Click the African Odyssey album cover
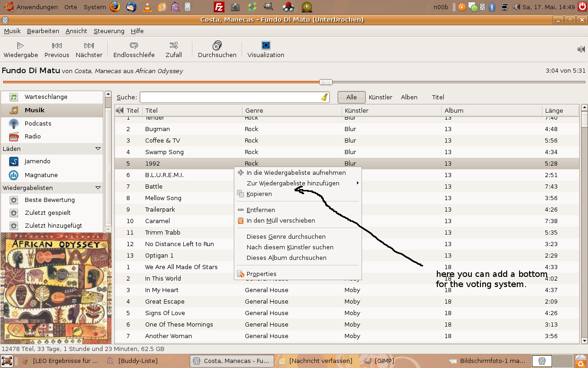The width and height of the screenshot is (588, 368). 56,288
